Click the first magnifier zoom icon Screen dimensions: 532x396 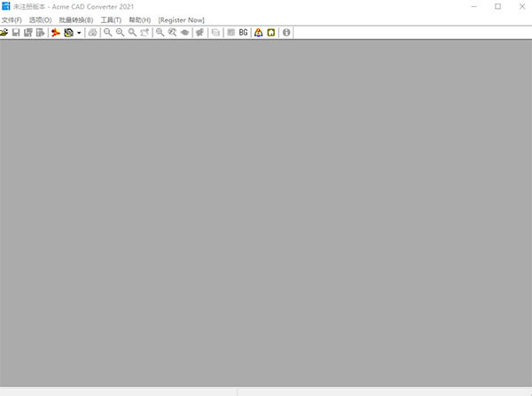tap(107, 33)
